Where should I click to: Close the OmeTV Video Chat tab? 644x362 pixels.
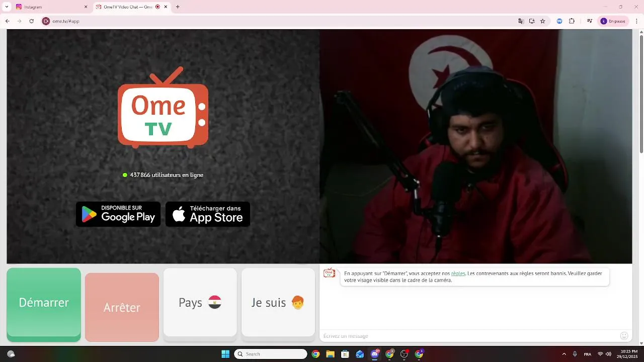(x=166, y=7)
